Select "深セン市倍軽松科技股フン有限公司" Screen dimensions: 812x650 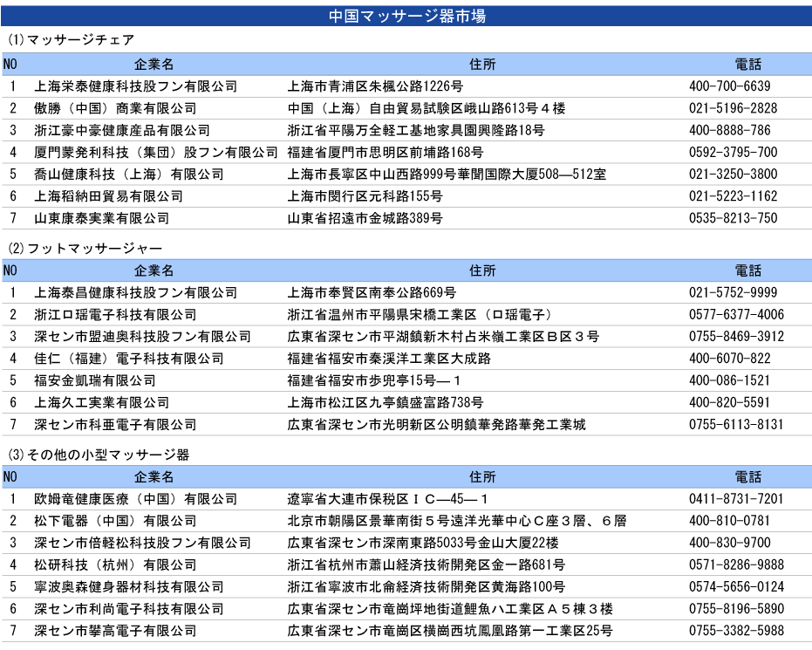coord(142,543)
